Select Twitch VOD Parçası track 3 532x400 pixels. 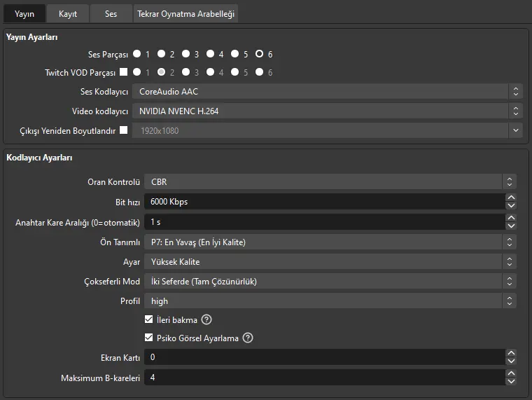pos(185,72)
